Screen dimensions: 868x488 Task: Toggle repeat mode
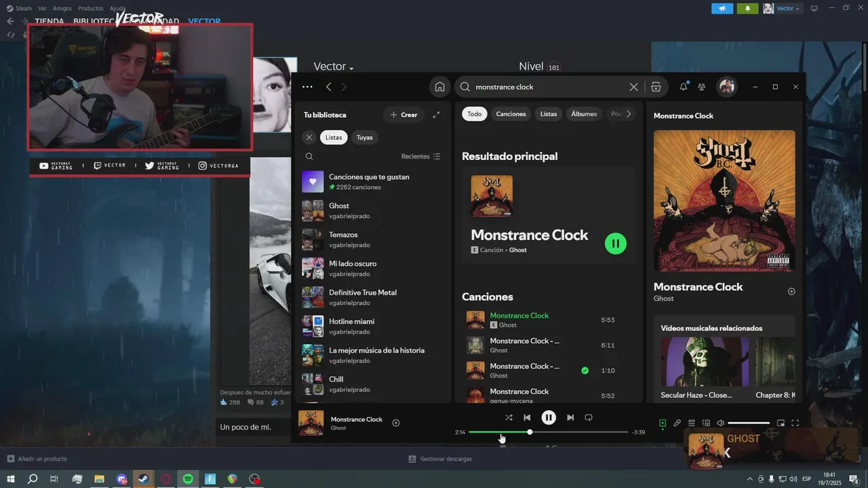point(589,418)
